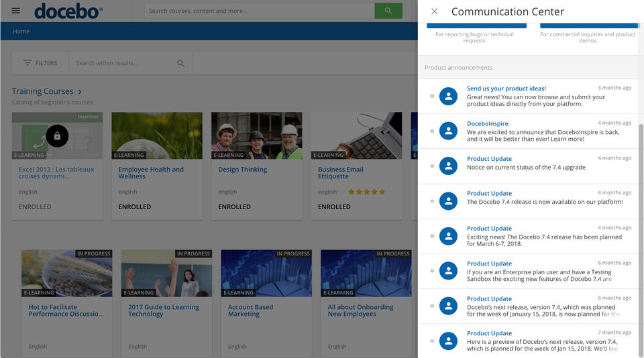This screenshot has width=644, height=358.
Task: Open Hot to Facilitate Performance Discussio... course
Action: pos(66,310)
